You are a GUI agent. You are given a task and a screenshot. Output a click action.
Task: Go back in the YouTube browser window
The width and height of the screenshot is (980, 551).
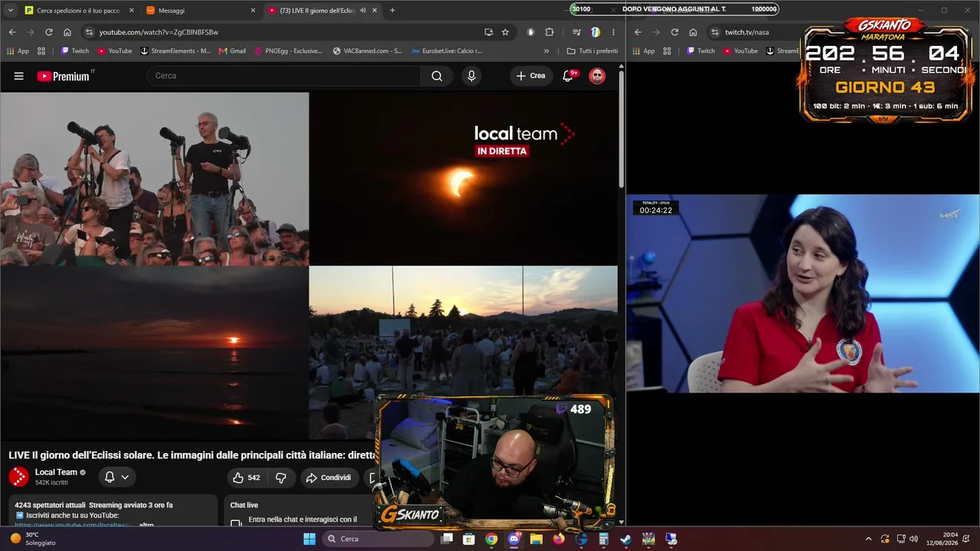pos(12,32)
